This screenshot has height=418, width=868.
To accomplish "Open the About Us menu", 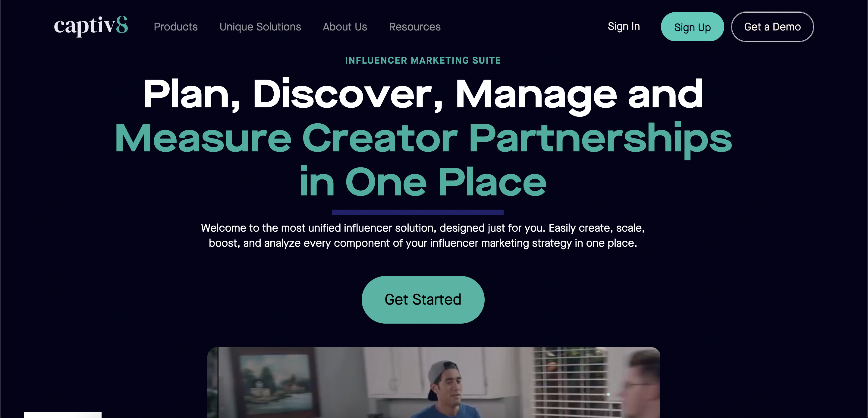I will 345,27.
